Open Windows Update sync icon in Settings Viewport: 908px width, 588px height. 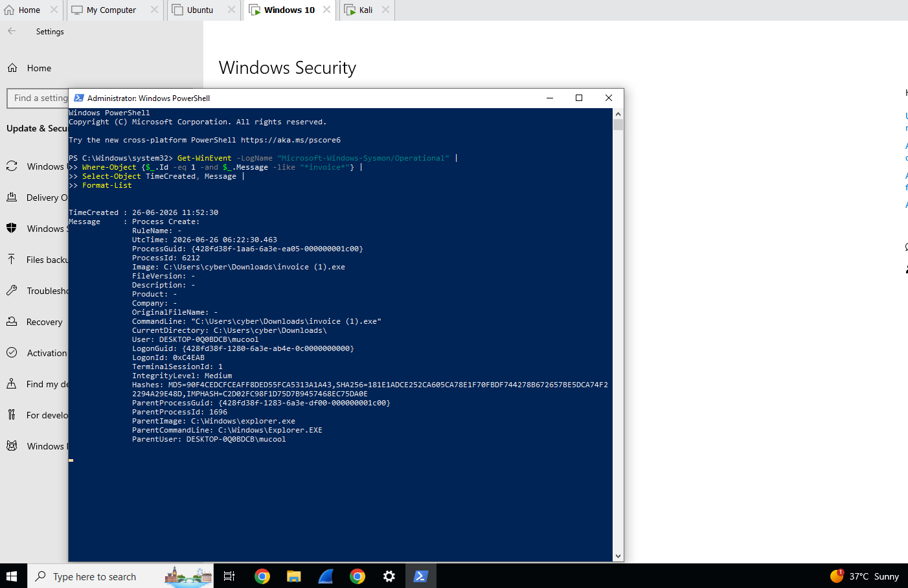point(12,166)
